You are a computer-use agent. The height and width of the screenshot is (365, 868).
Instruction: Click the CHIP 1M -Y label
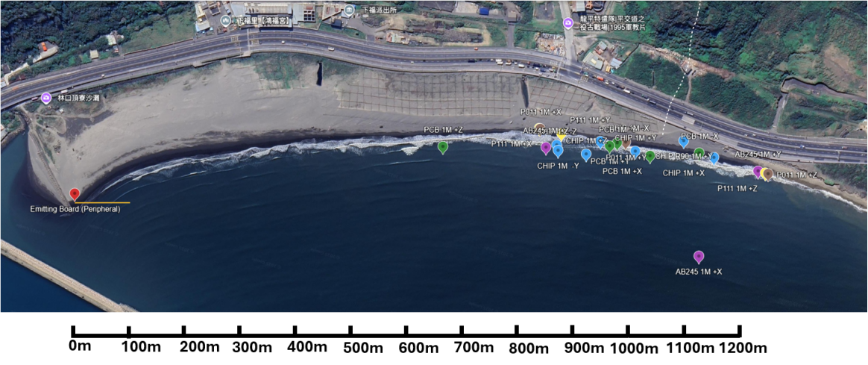pyautogui.click(x=558, y=166)
